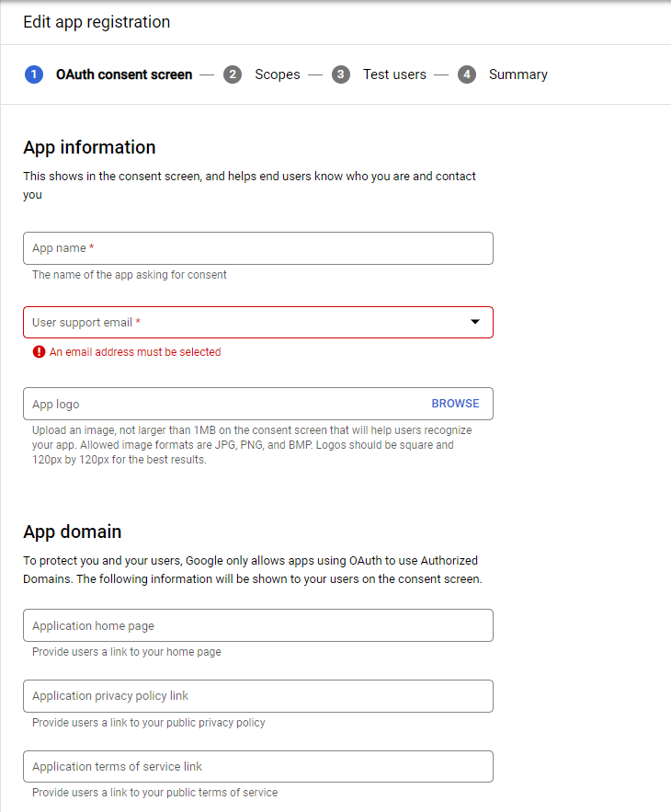The height and width of the screenshot is (812, 671).
Task: Click the step 3 circle icon
Action: point(341,74)
